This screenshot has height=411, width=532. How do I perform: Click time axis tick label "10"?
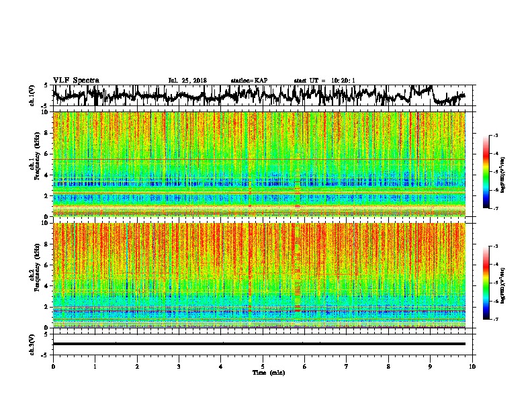point(472,367)
